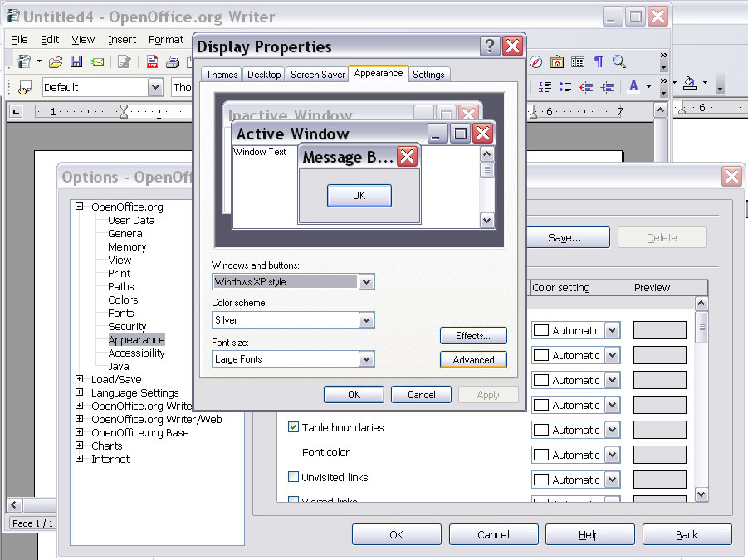Toggle the Table boundaries checkbox
This screenshot has width=748, height=560.
click(x=293, y=427)
